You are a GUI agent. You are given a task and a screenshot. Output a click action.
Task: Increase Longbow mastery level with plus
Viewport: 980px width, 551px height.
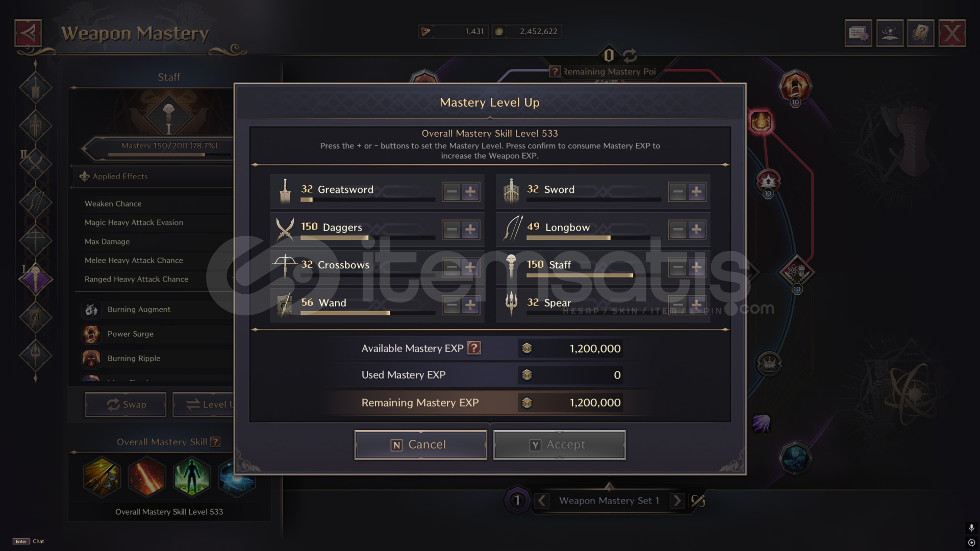(x=696, y=230)
